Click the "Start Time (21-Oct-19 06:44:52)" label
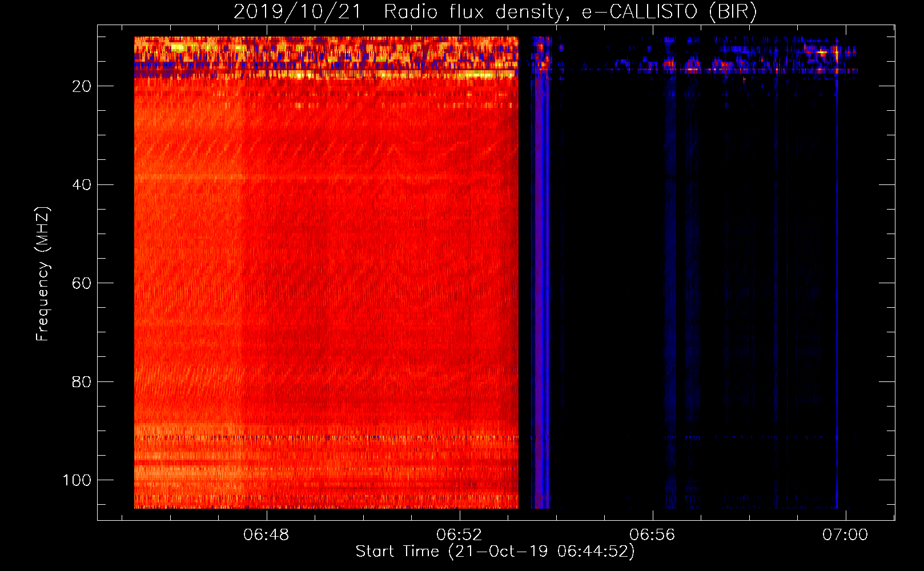 pos(495,552)
